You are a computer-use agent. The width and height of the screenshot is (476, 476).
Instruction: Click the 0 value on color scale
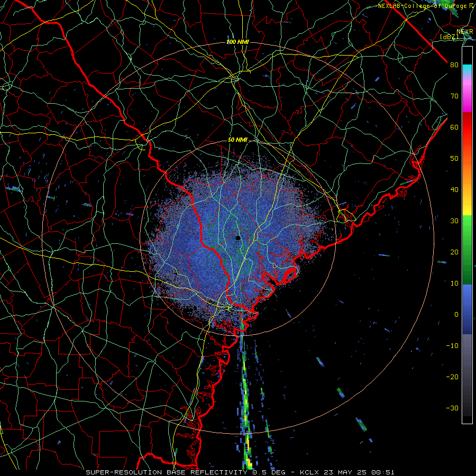coord(456,315)
